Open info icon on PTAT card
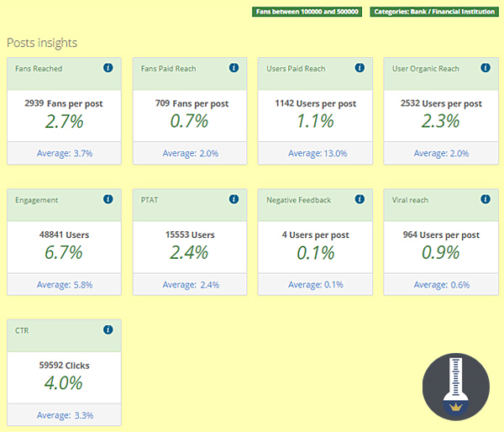Viewport: 504px width, 432px height. [x=234, y=199]
